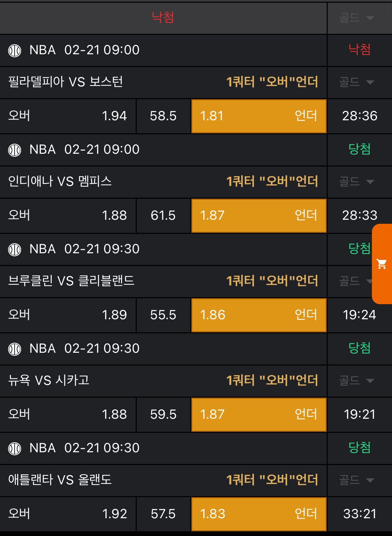Click the basketball icon beside 필라델피아 VS 보스턴 match
Viewport: 392px width, 536px height.
point(15,51)
